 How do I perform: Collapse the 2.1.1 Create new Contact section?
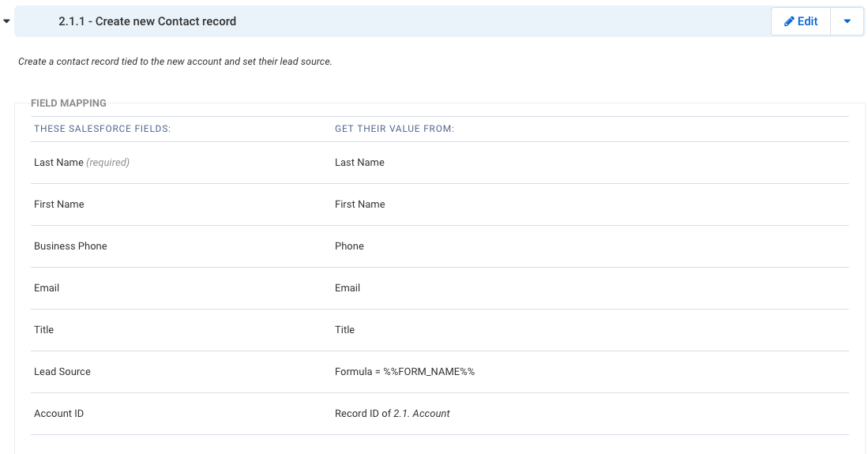6,21
